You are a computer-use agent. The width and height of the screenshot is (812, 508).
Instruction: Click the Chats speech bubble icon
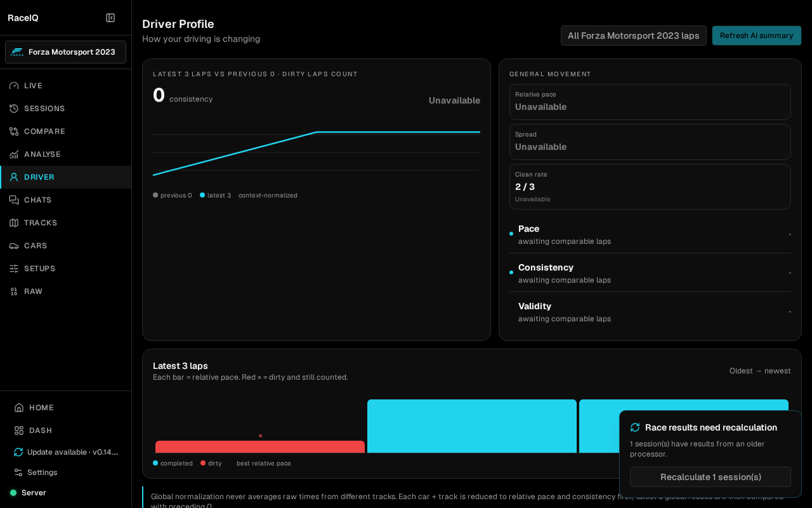click(14, 200)
